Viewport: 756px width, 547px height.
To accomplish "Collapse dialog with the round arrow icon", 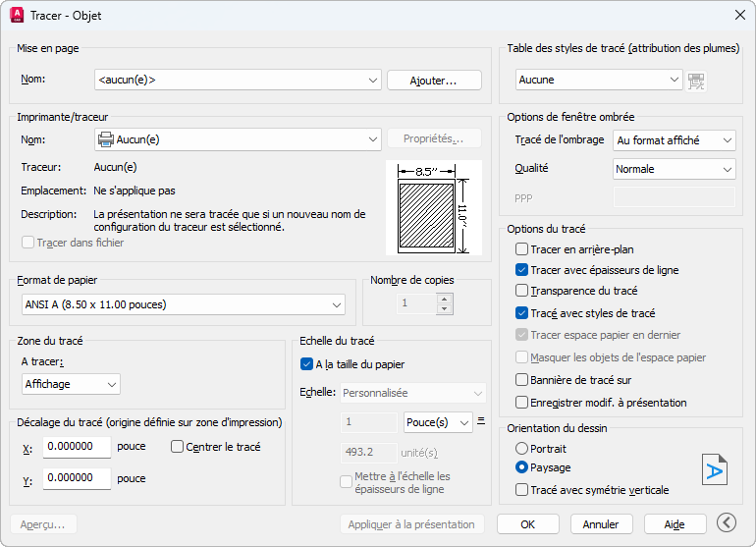I will tap(727, 523).
